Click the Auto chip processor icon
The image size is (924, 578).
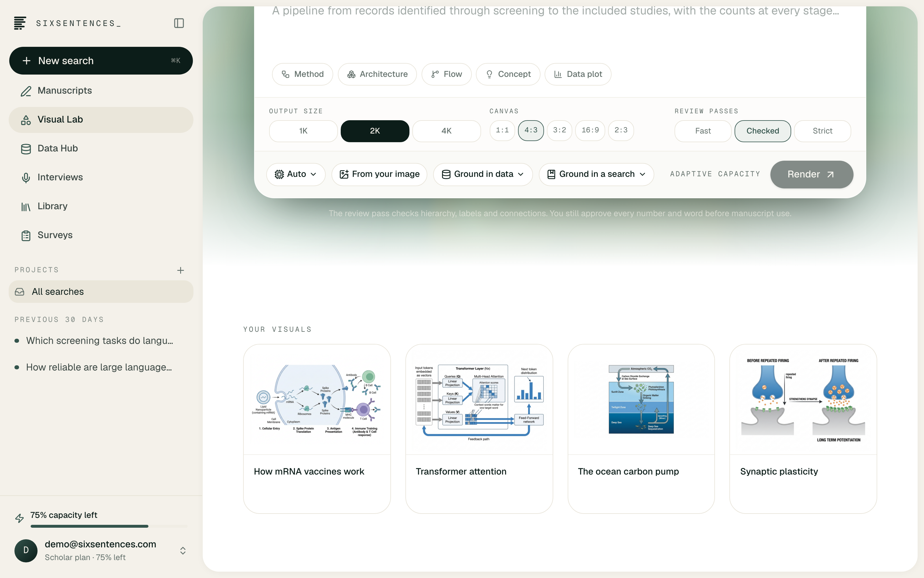tap(279, 174)
